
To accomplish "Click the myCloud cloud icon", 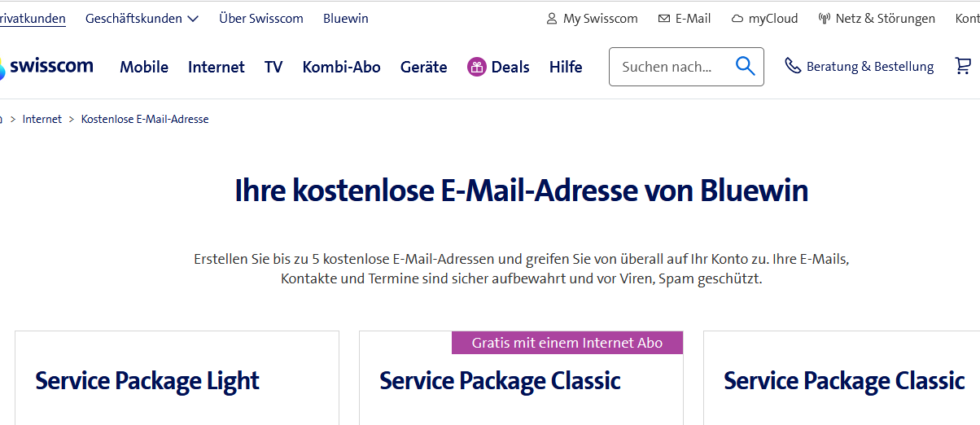I will [x=737, y=19].
